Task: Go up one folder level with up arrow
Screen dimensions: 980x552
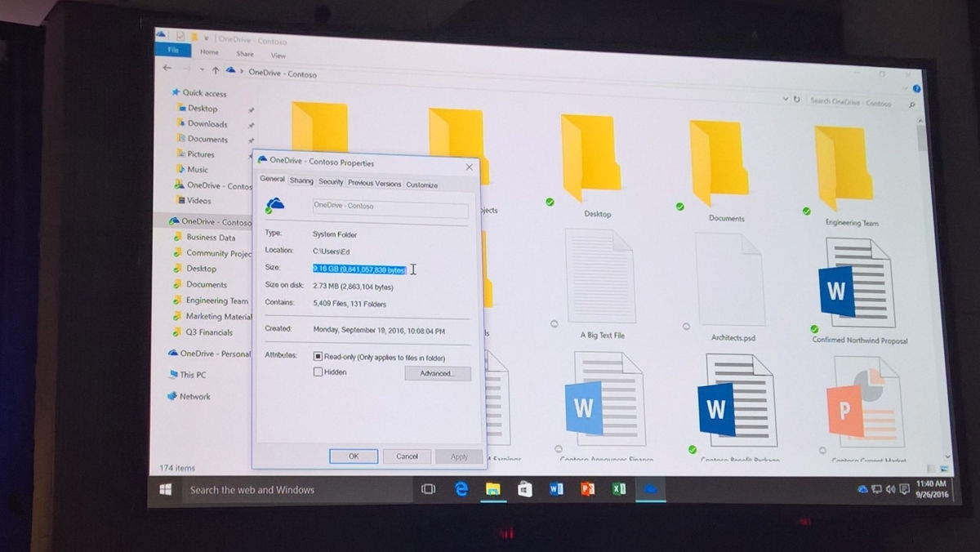Action: coord(215,71)
